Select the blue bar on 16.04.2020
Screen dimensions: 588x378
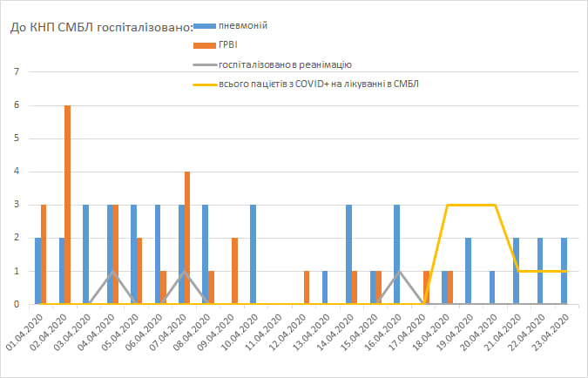click(396, 254)
